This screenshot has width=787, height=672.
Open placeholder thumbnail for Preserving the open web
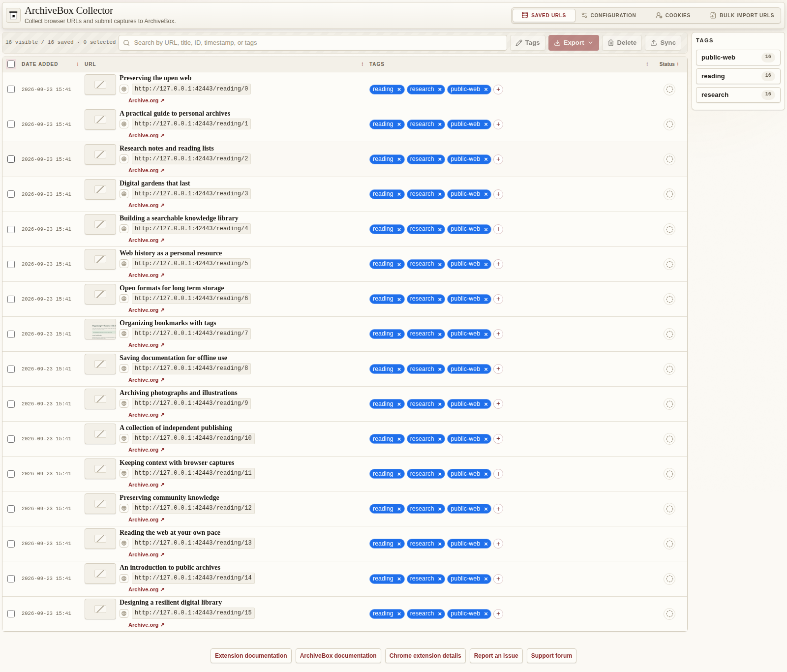point(100,85)
